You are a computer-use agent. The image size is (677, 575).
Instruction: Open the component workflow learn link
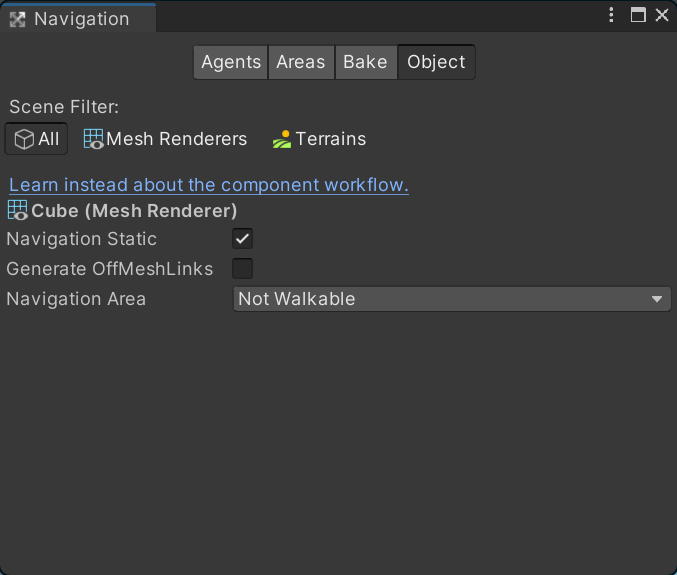[209, 185]
